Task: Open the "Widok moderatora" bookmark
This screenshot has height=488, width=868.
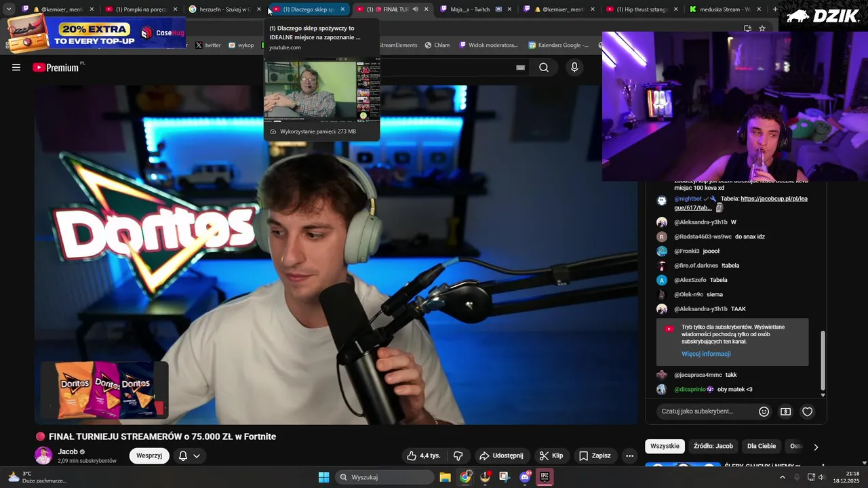Action: pos(488,45)
